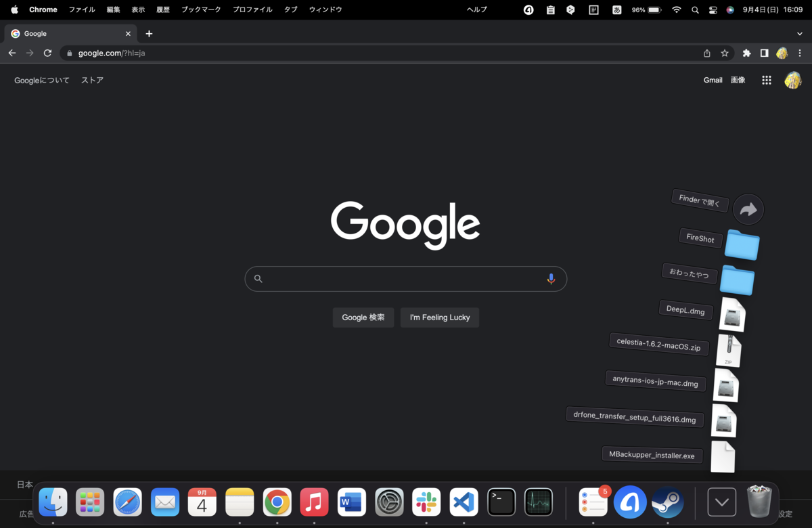812x528 pixels.
Task: Toggle Chrome side panel
Action: (x=764, y=53)
